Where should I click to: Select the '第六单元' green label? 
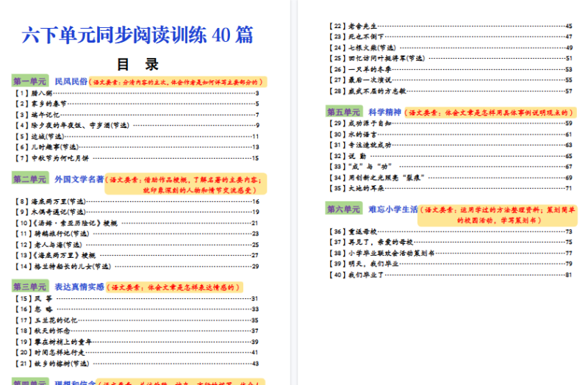pos(343,209)
